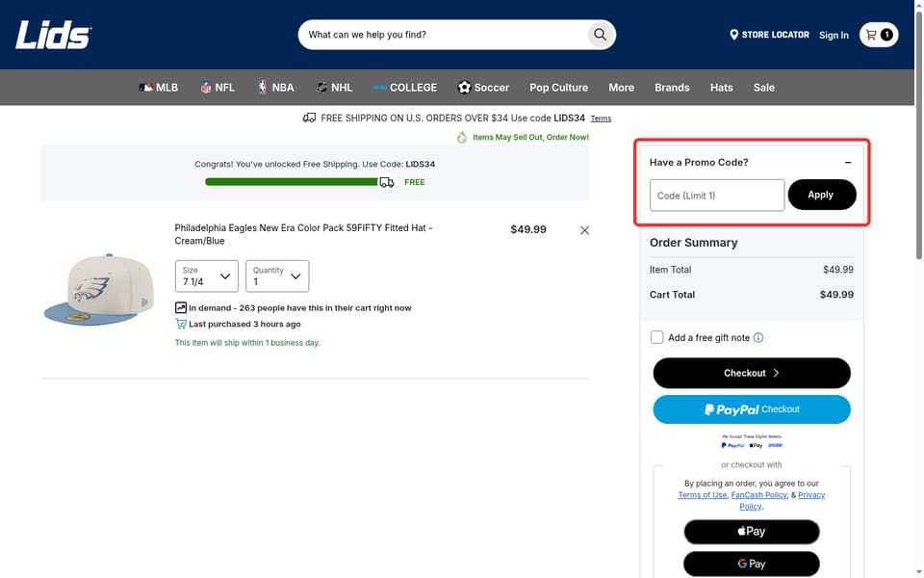
Task: Open the shopping cart icon
Action: tap(879, 35)
